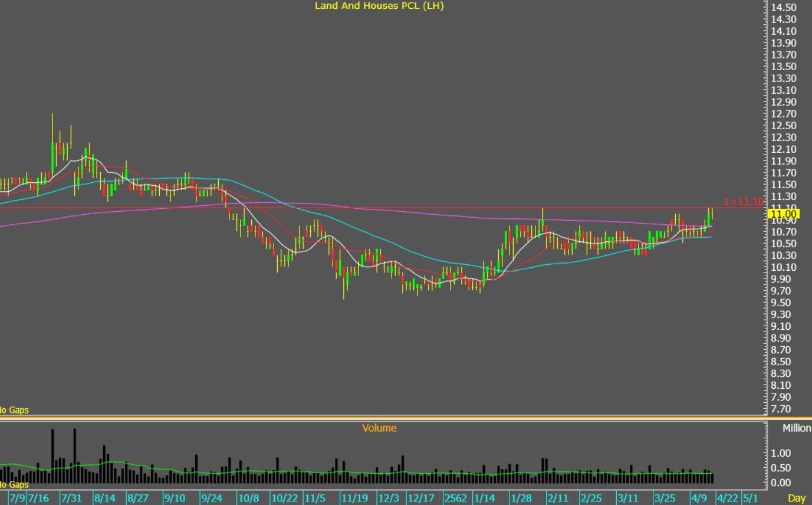Screen dimensions: 812x505
Task: Click the 10.90 price axis label
Action: pos(784,220)
